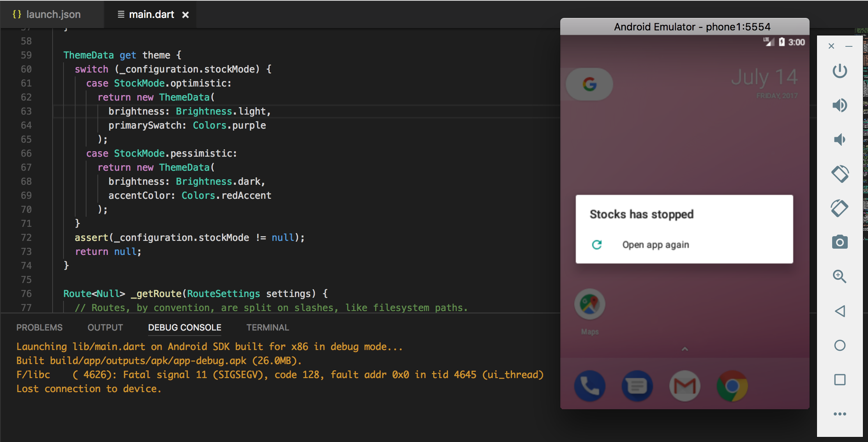Viewport: 868px width, 442px height.
Task: Increase volume with the loud speaker icon
Action: (840, 105)
